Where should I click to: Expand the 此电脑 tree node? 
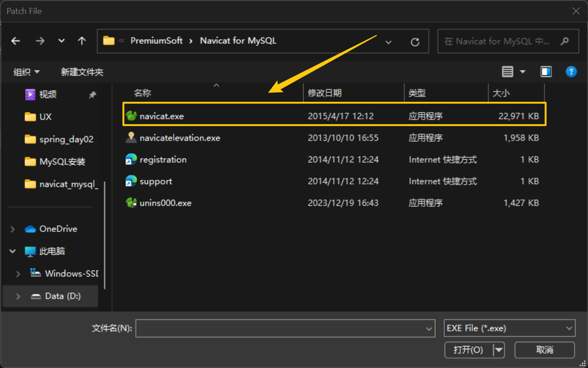(12, 251)
